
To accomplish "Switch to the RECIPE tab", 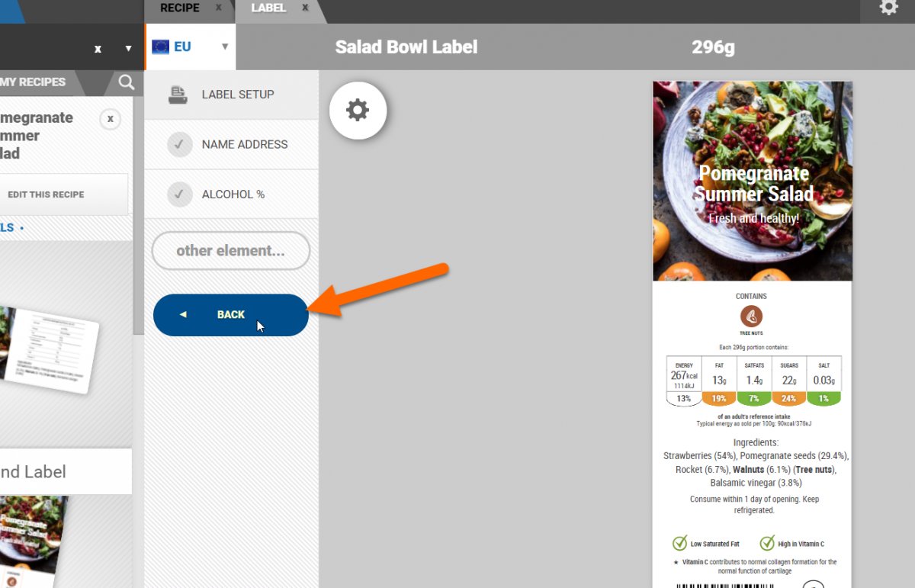I will pos(180,8).
